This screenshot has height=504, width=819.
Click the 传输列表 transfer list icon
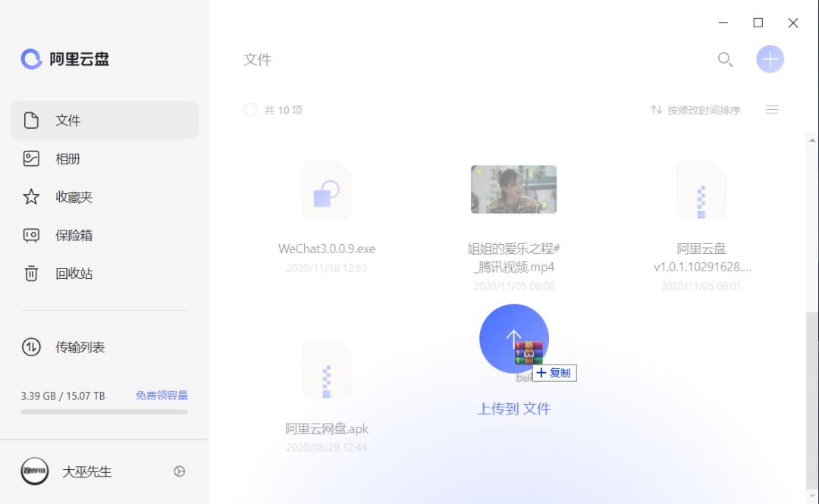32,347
